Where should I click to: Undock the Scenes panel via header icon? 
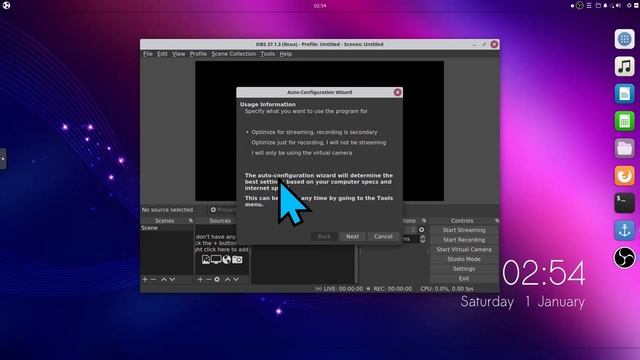click(x=191, y=221)
